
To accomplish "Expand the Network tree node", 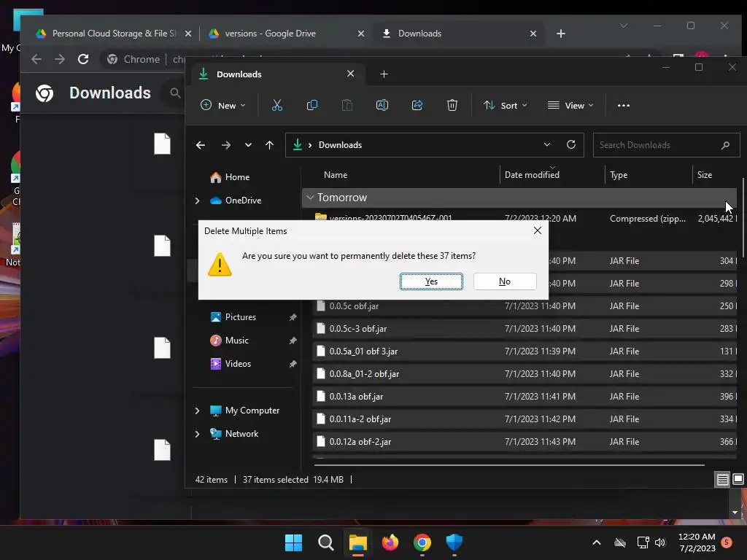I will point(197,434).
